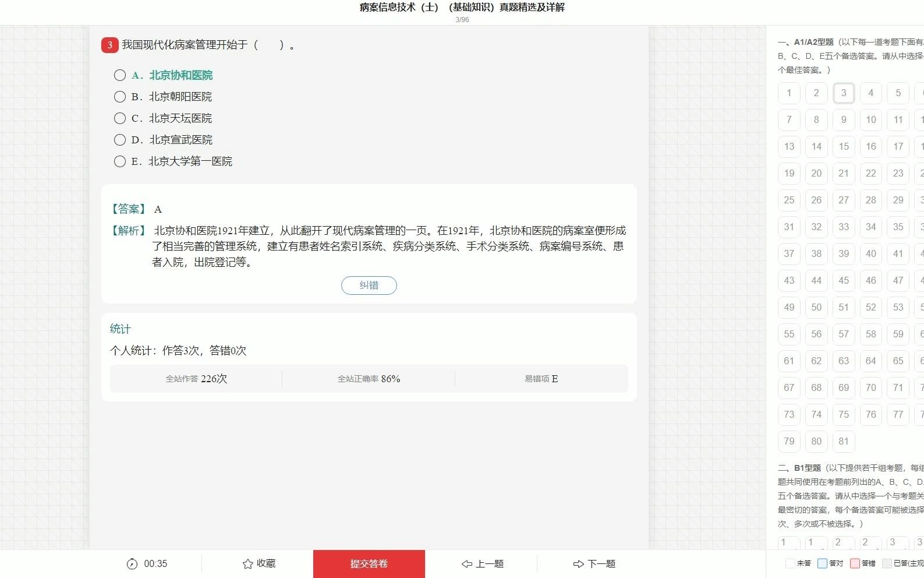Go to next question with 下一题
This screenshot has height=578, width=924.
click(x=594, y=564)
